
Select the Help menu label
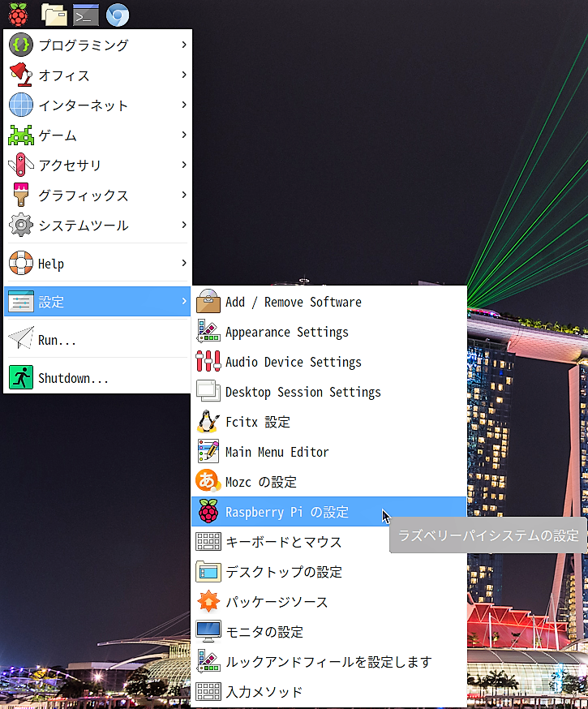50,264
